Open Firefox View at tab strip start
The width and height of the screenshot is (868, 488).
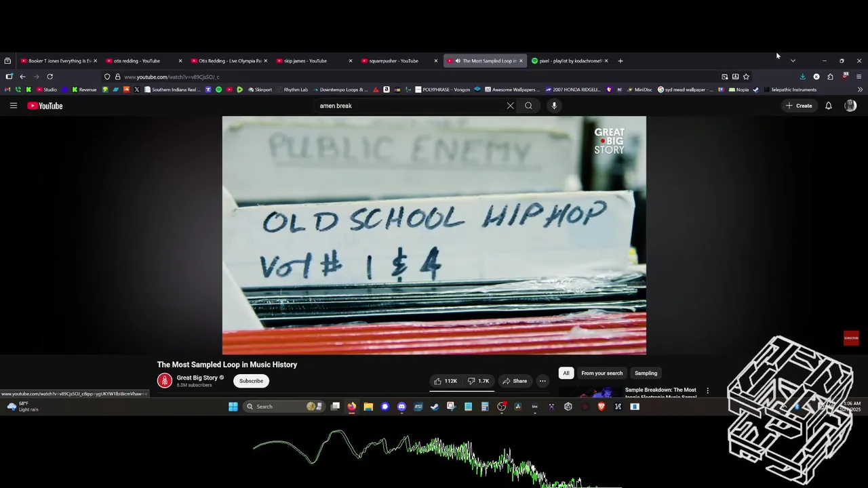[7, 61]
